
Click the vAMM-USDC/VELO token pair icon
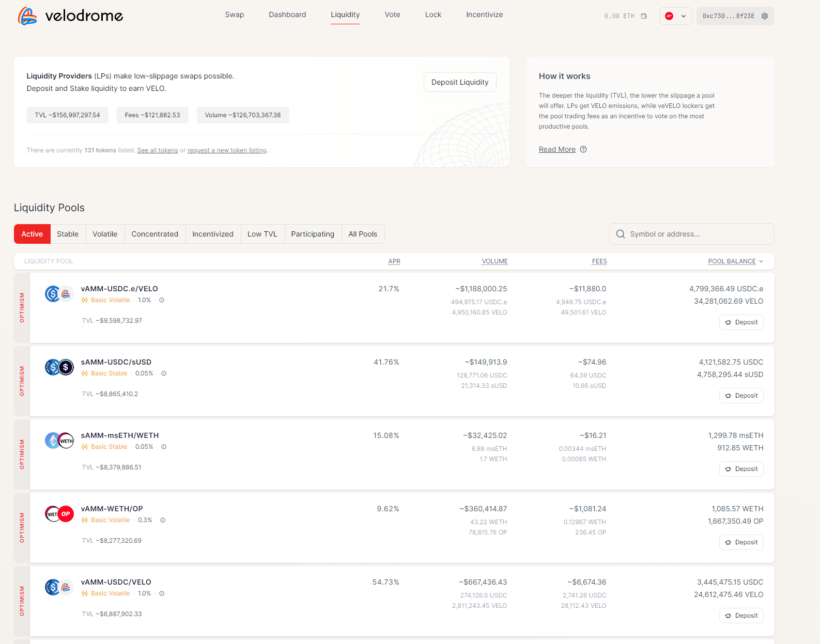pyautogui.click(x=59, y=587)
